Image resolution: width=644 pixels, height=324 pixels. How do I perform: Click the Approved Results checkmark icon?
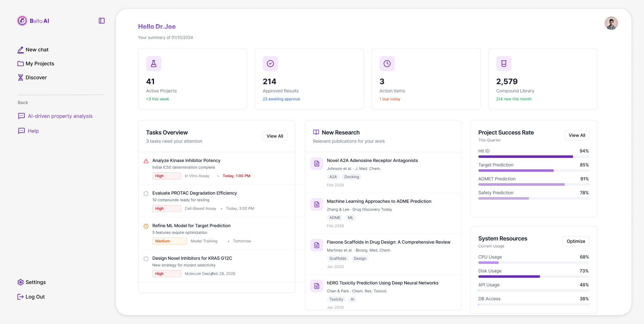270,64
